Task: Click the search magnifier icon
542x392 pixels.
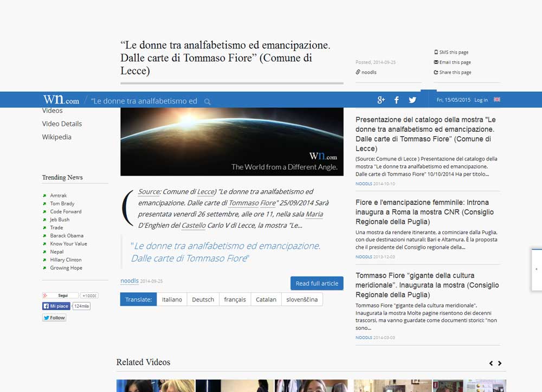Action: click(208, 101)
